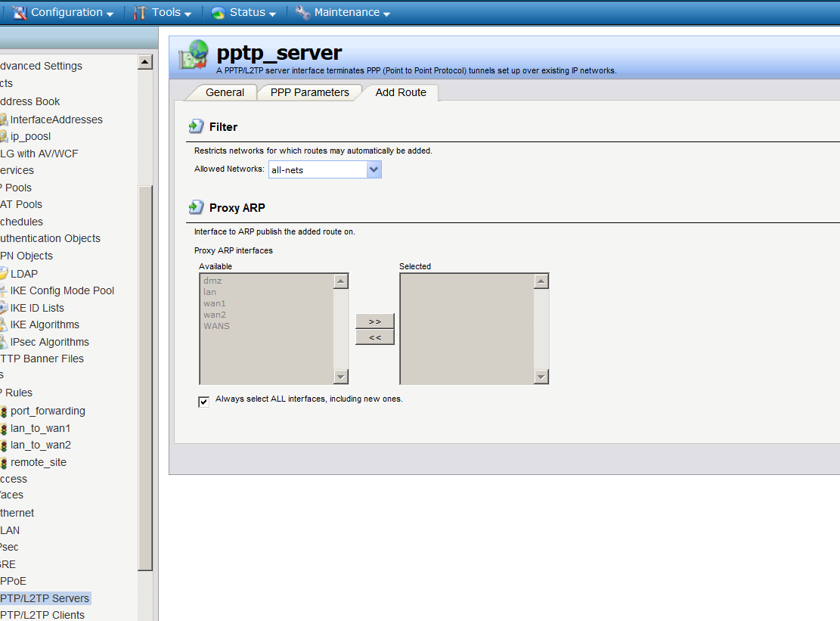Open ip_poosl address folder
840x621 pixels.
coord(30,136)
